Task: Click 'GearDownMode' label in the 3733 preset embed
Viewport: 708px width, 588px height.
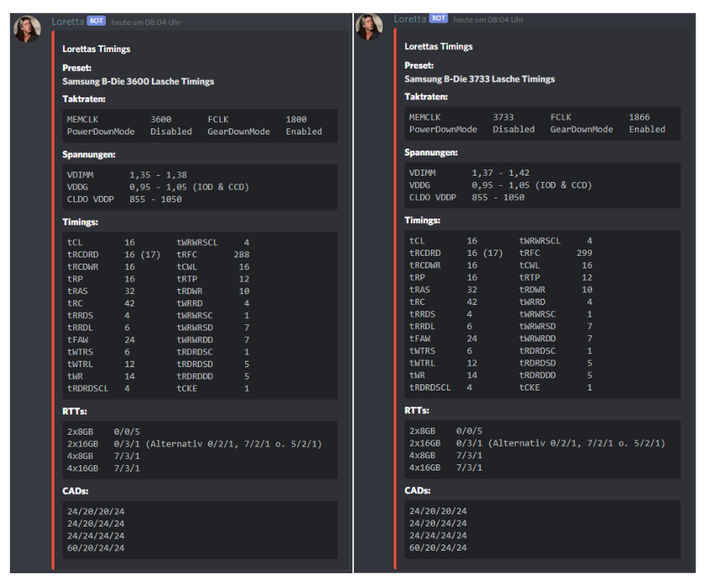Action: click(582, 130)
